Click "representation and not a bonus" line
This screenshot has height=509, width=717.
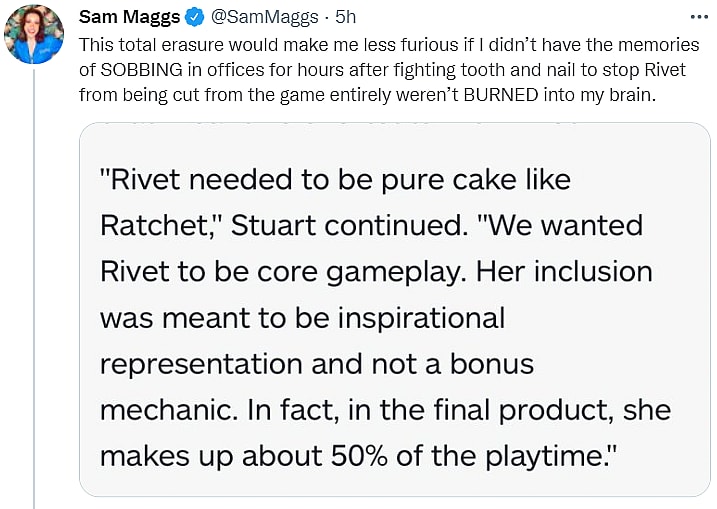click(317, 363)
